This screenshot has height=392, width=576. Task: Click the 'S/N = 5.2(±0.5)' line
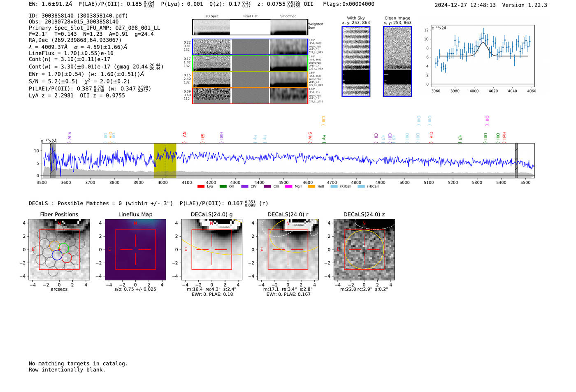coord(53,81)
